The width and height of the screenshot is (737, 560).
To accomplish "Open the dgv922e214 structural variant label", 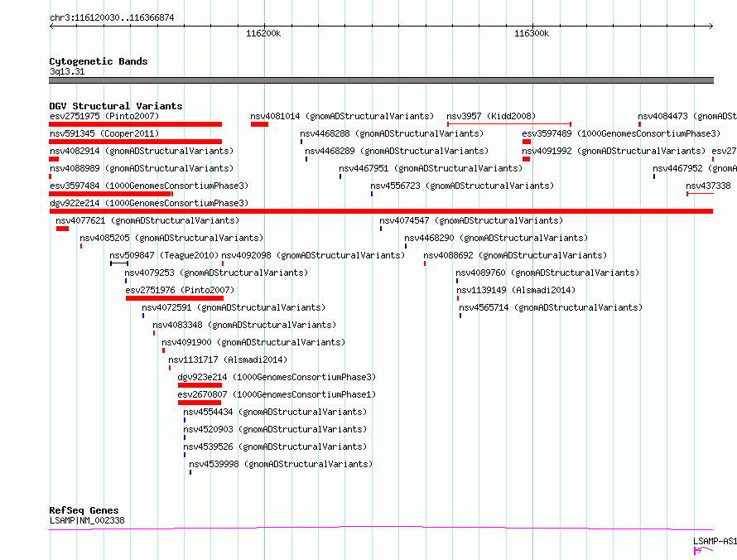I will 149,203.
